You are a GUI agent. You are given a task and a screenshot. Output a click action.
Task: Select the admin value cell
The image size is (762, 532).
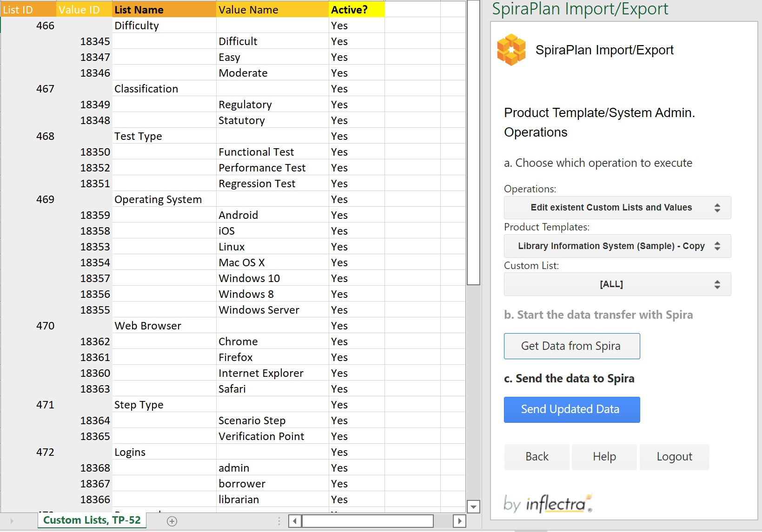point(272,468)
